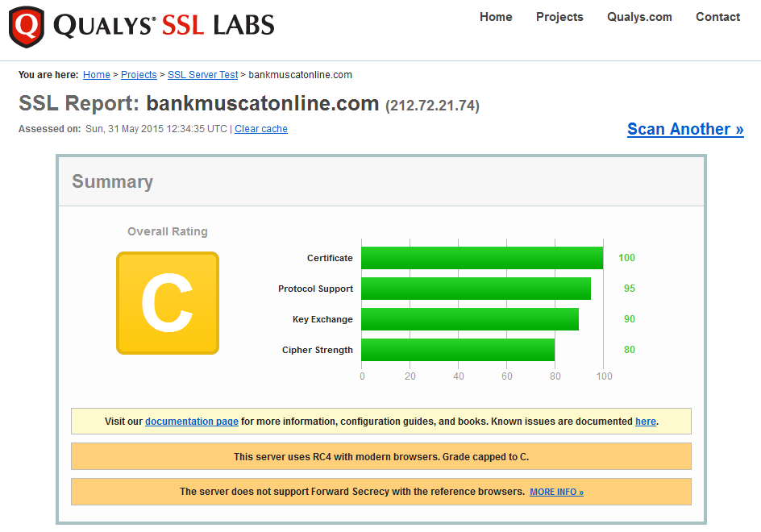The height and width of the screenshot is (532, 761).
Task: Open the Home menu item
Action: pyautogui.click(x=496, y=17)
